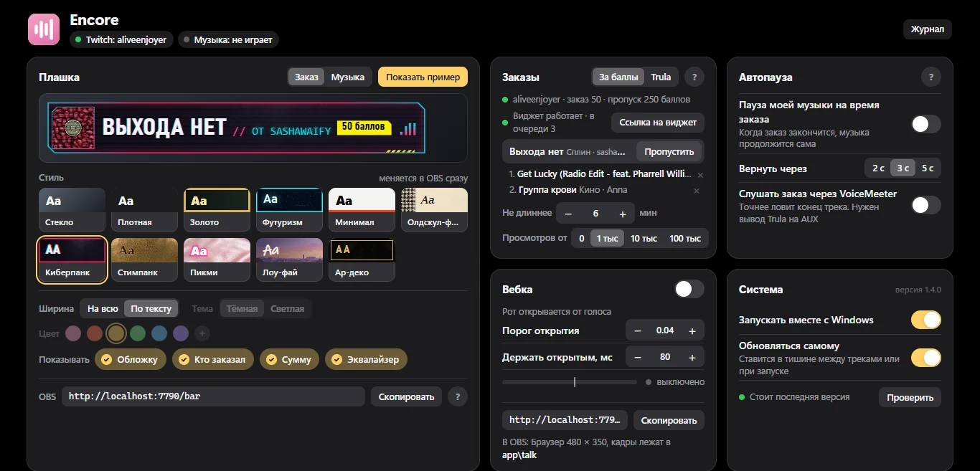Viewport: 980px width, 471px height.
Task: Switch the Плашка panel to Музыка
Action: tap(348, 77)
